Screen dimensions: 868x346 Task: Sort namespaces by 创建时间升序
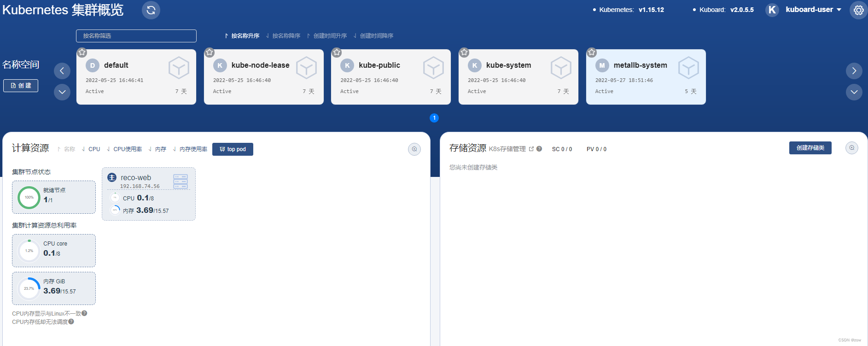327,36
